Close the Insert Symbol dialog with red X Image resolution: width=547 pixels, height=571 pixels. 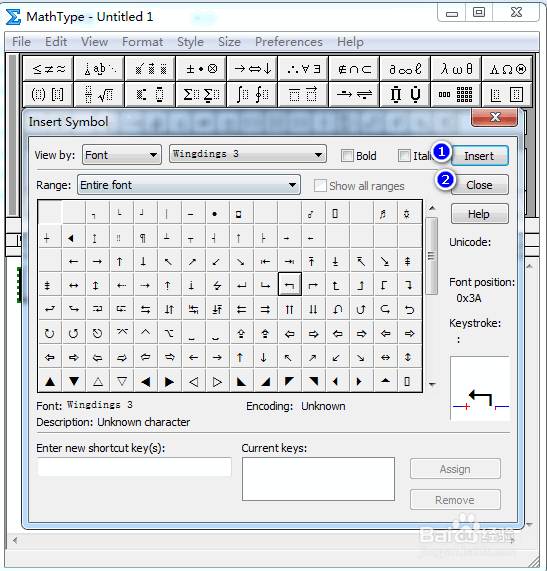coord(495,117)
